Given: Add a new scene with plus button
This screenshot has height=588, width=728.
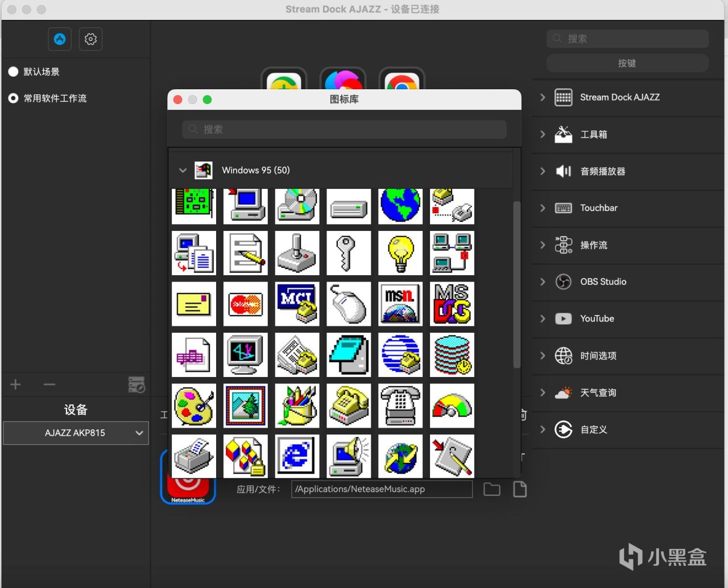Looking at the screenshot, I should [15, 385].
